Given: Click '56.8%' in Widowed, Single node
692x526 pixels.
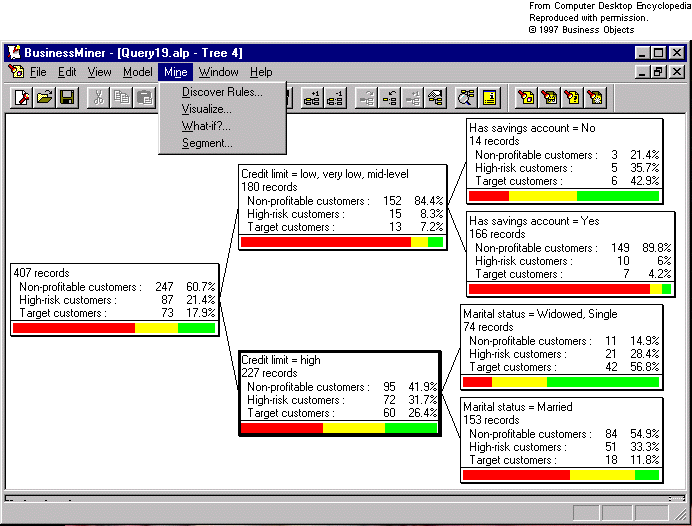Looking at the screenshot, I should coord(644,367).
